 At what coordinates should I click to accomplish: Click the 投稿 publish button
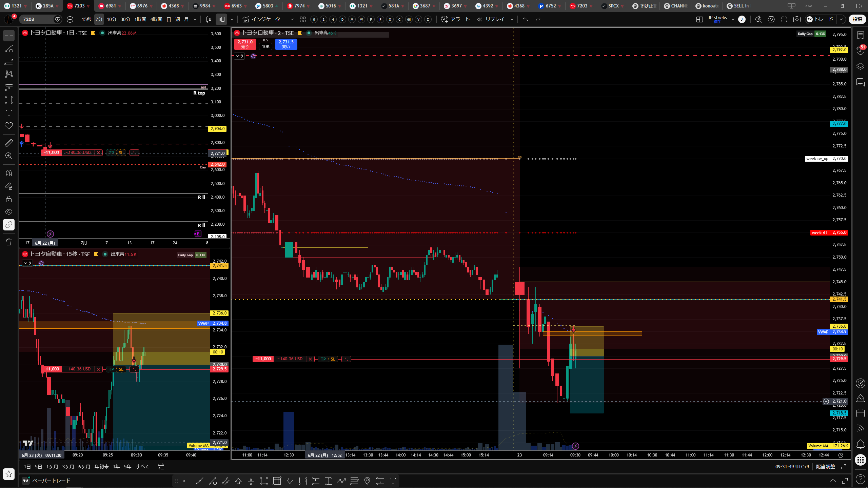[x=857, y=19]
